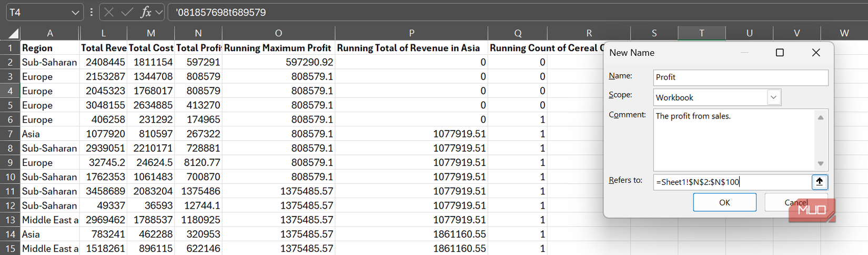Click the Comment box scroll up arrow
868x255 pixels.
coord(821,117)
